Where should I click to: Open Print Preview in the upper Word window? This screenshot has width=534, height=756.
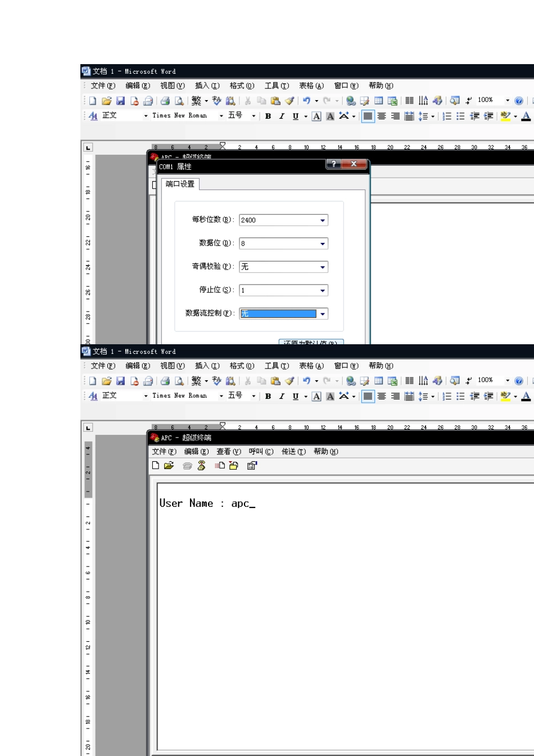(179, 101)
